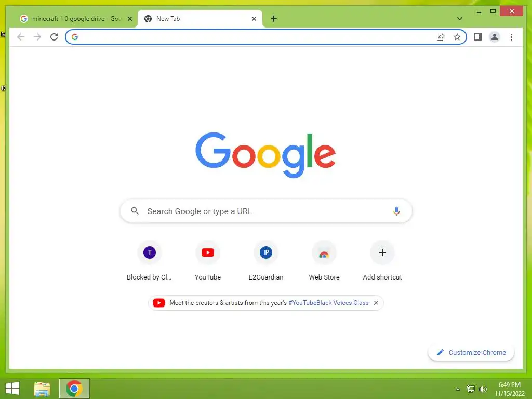The image size is (532, 399).
Task: Close the New Tab tab
Action: (x=254, y=19)
